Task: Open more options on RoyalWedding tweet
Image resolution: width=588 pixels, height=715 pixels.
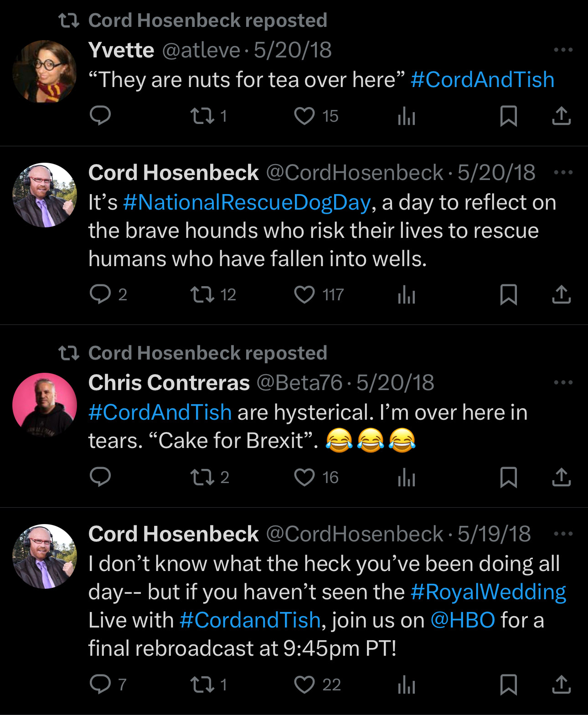Action: tap(563, 534)
